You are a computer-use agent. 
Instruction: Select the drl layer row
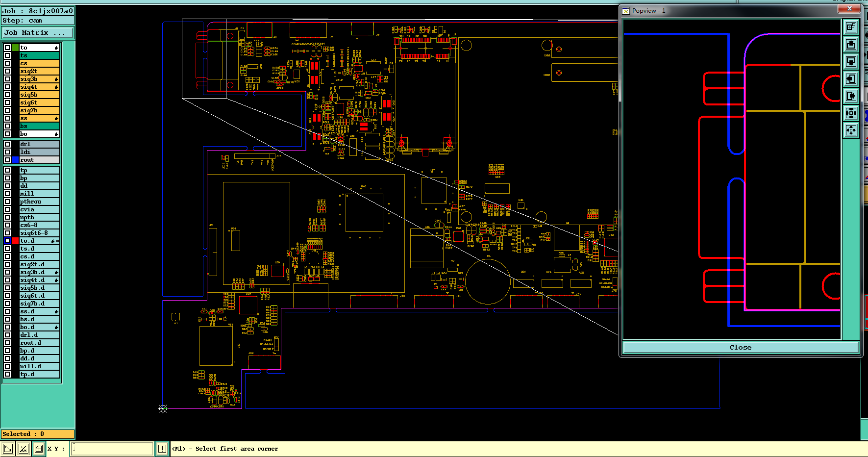coord(39,144)
